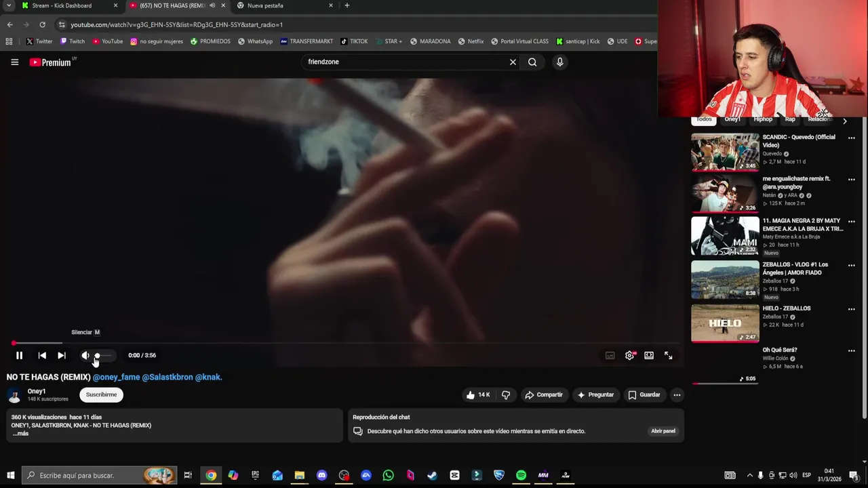Image resolution: width=868 pixels, height=488 pixels.
Task: Click the video progress bar
Action: (x=347, y=343)
